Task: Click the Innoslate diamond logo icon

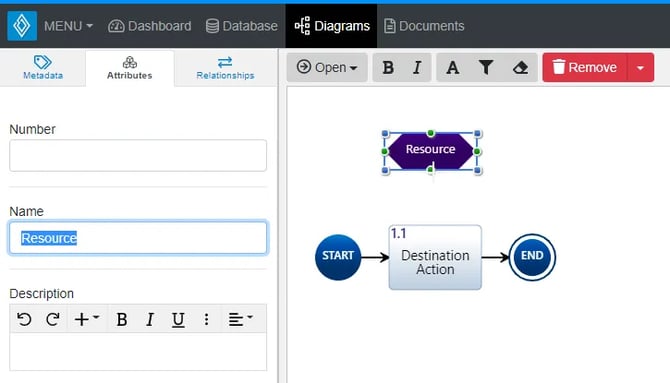Action: 22,26
